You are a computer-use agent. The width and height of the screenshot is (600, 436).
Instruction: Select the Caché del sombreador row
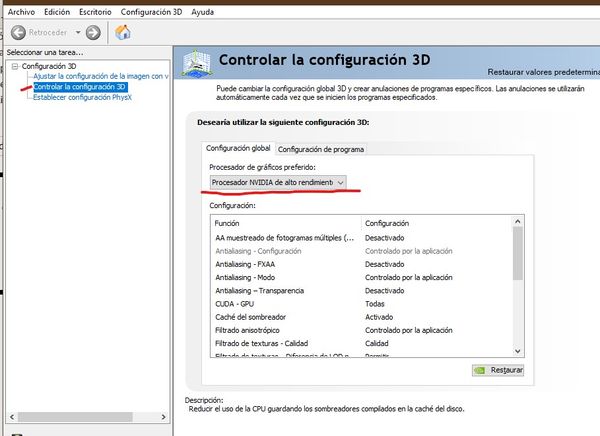tap(362, 317)
